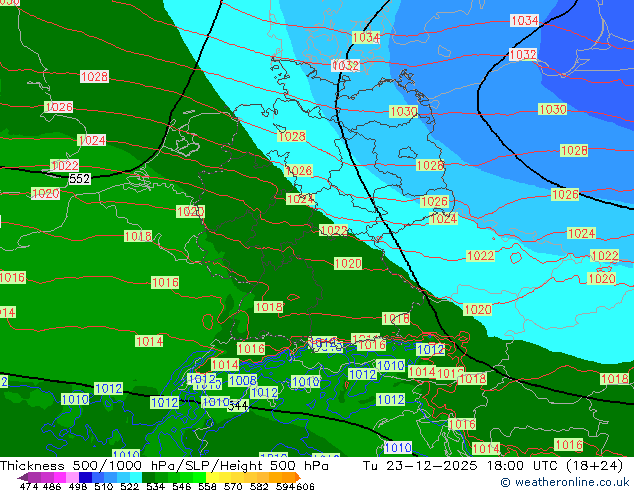Click the legend value 474
634x490 pixels.
[x=29, y=486]
